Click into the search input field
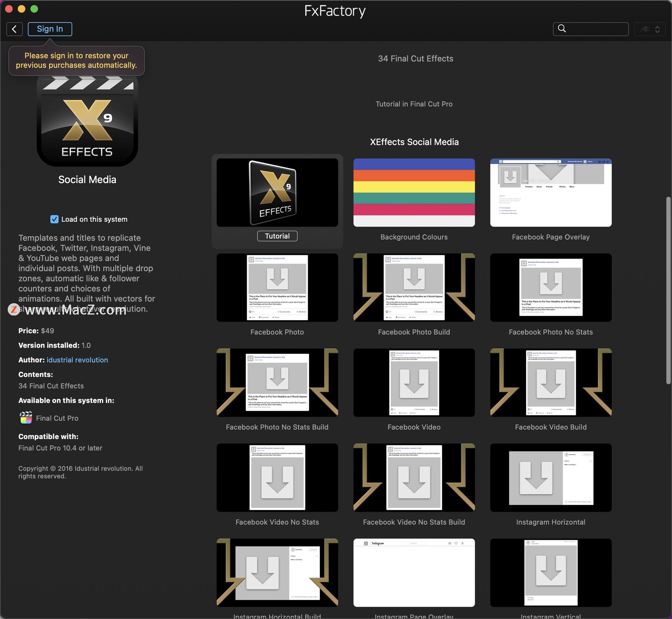 click(596, 29)
